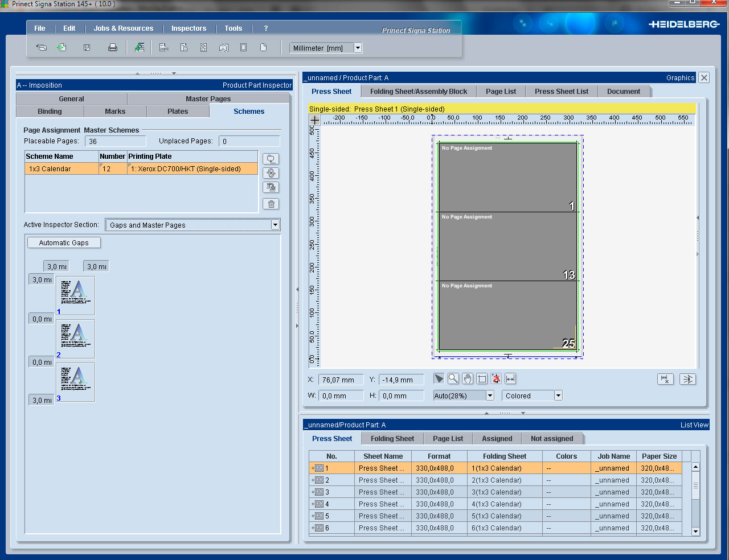The image size is (729, 560).
Task: Click the save diskette toolbar icon
Action: point(87,48)
